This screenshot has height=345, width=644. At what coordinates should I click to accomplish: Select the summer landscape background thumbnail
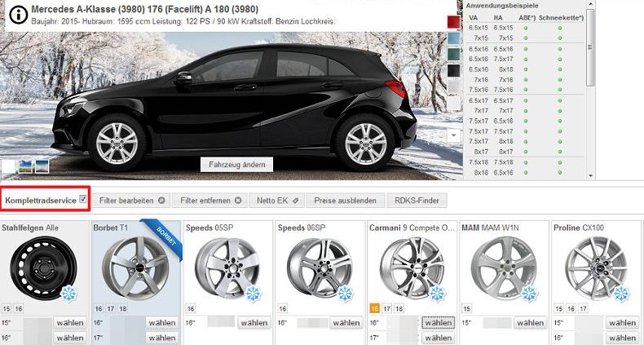[x=25, y=166]
